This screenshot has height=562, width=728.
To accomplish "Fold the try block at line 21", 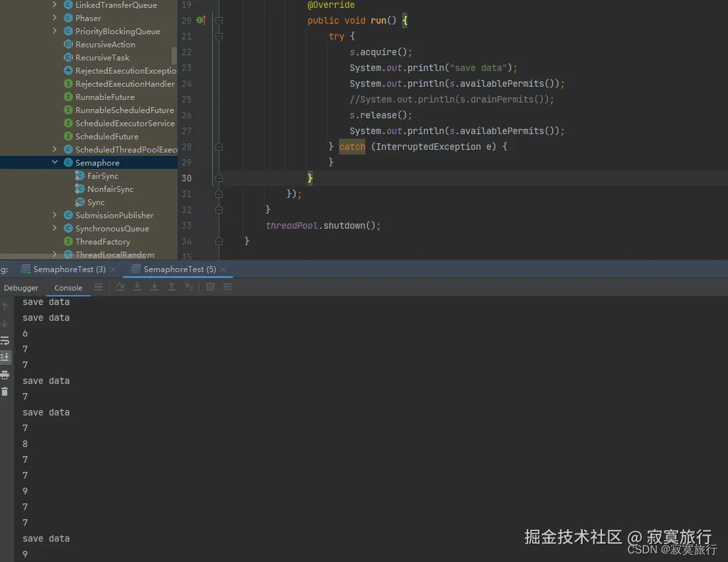I will (219, 36).
